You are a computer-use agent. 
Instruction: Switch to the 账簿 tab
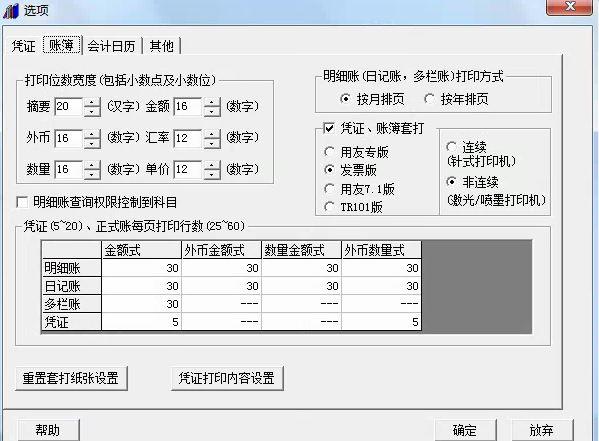[x=62, y=45]
